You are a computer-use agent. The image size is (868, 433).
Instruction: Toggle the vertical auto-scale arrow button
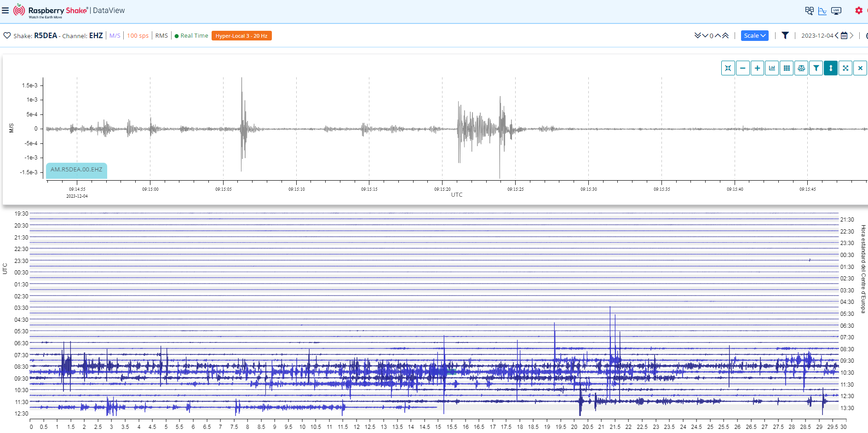click(x=831, y=68)
